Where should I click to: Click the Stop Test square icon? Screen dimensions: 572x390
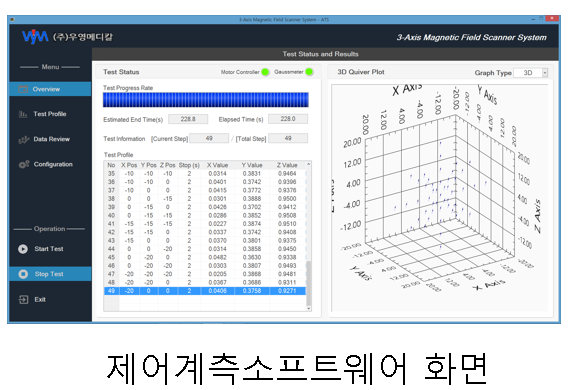click(x=23, y=274)
